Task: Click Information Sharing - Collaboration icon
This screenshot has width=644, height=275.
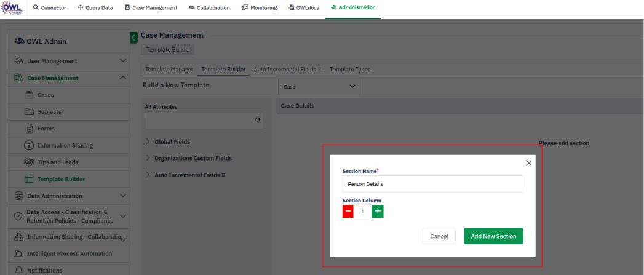Action: pyautogui.click(x=18, y=237)
